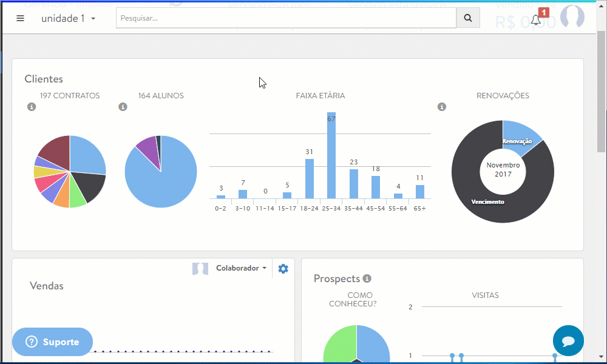Screen dimensions: 607x364
Task: Open the Colaborador dropdown
Action: click(241, 268)
